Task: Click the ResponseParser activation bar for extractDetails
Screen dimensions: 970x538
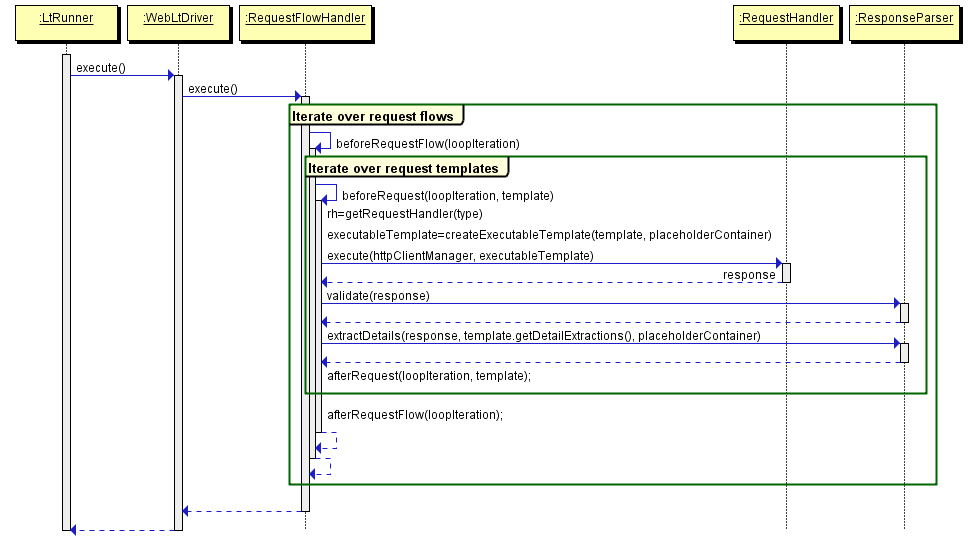Action: coord(904,353)
